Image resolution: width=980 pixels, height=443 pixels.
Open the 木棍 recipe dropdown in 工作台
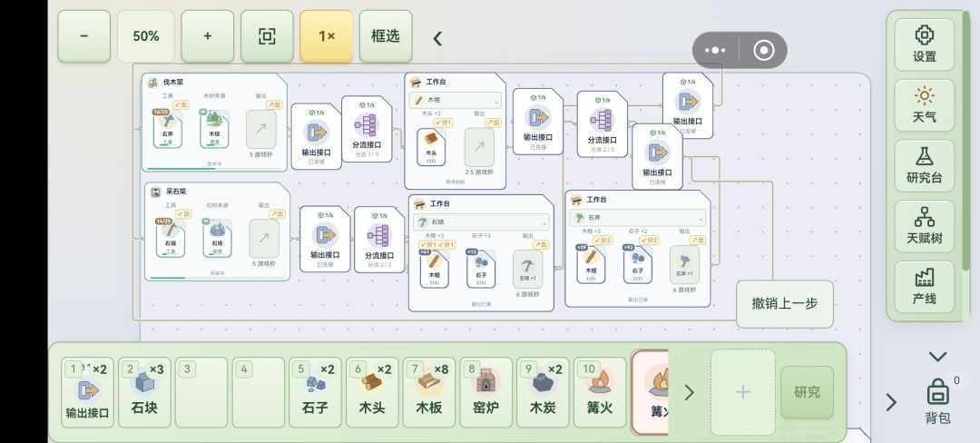pos(455,100)
